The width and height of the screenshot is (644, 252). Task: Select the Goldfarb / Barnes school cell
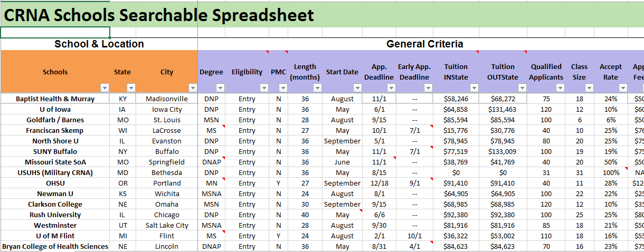click(55, 120)
